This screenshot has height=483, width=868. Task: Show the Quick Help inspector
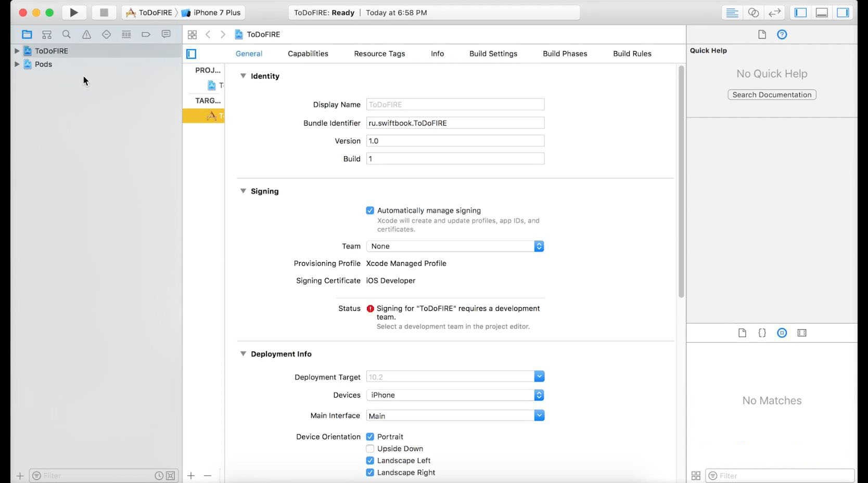(x=782, y=34)
